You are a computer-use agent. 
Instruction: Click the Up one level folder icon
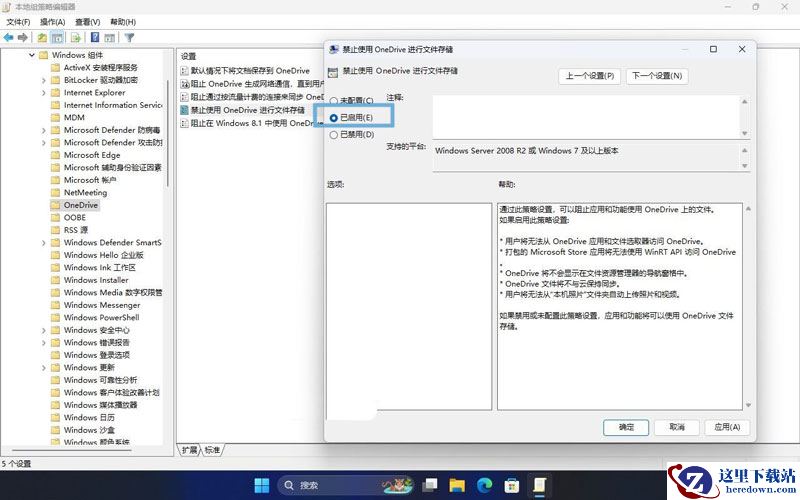coord(42,37)
